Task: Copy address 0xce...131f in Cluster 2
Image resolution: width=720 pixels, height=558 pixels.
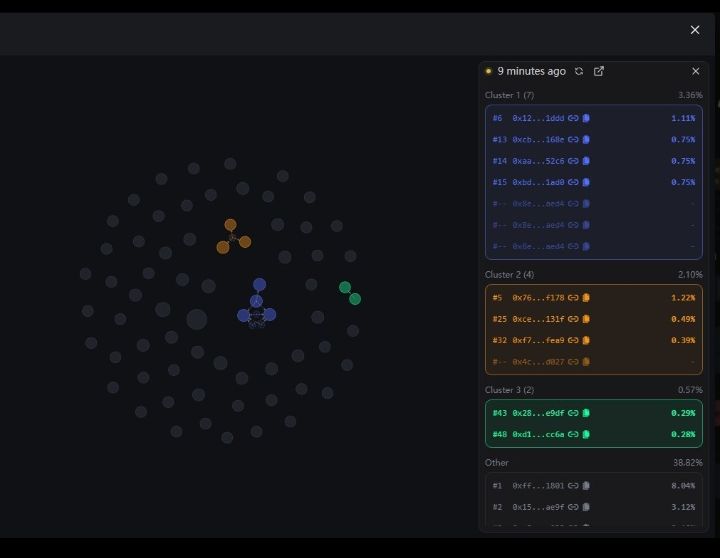Action: click(587, 319)
